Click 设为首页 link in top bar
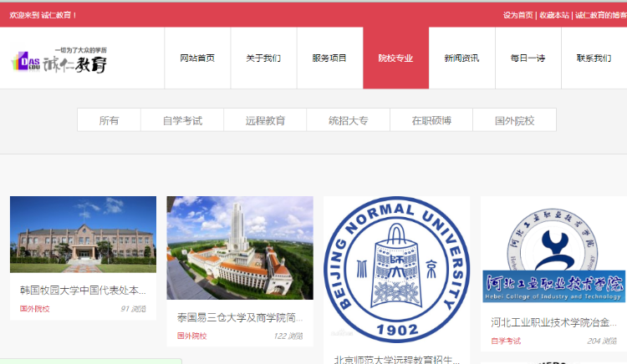This screenshot has height=364, width=627. click(517, 15)
